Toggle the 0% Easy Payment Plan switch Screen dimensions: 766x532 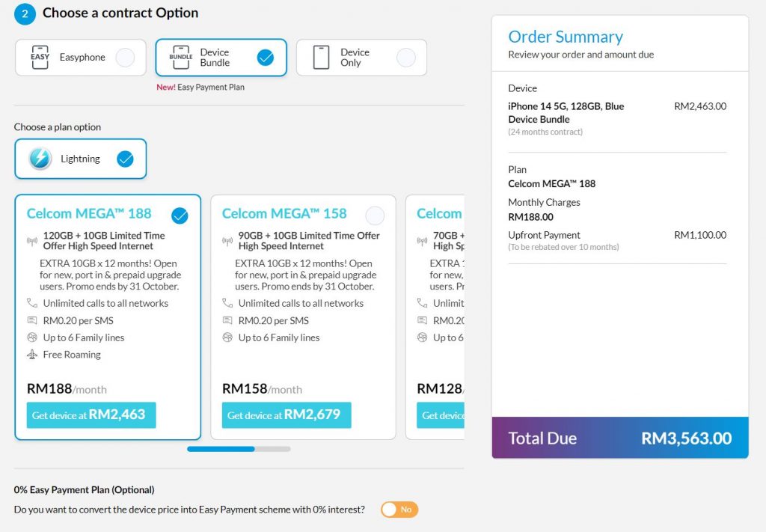point(399,510)
